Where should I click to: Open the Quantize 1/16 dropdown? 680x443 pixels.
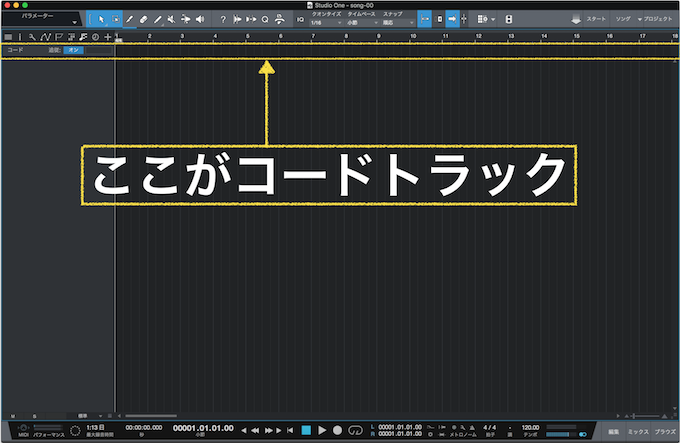326,23
